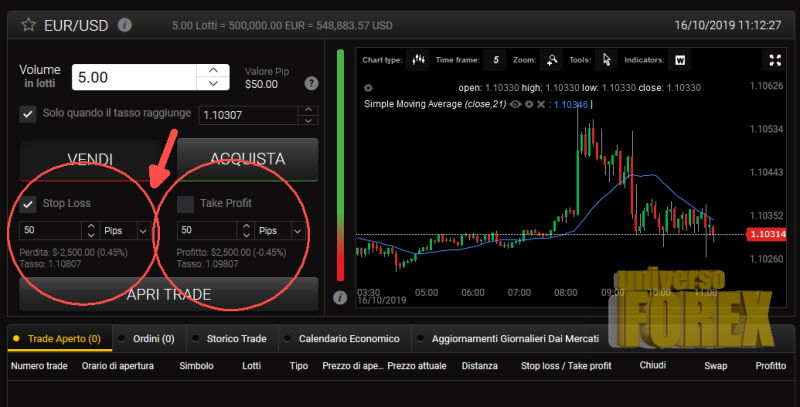Image resolution: width=800 pixels, height=407 pixels.
Task: Change the chart time frame value
Action: point(496,60)
